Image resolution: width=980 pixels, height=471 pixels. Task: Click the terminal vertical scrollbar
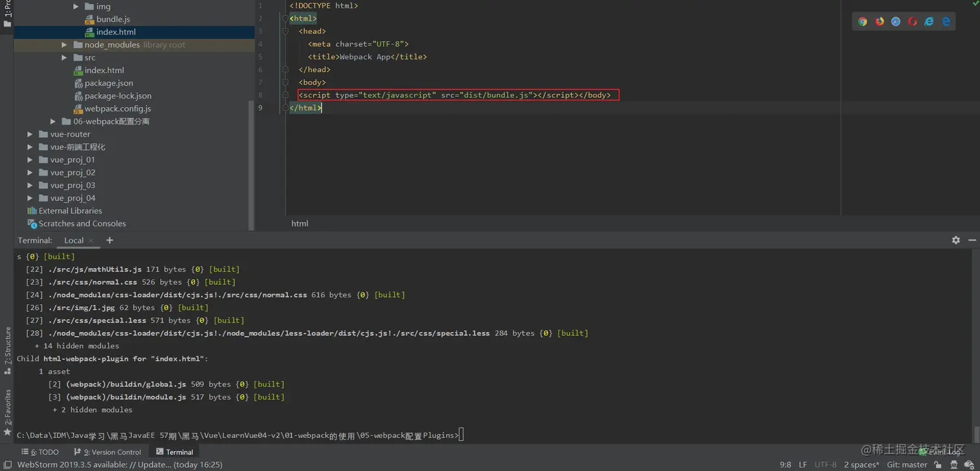[977, 433]
